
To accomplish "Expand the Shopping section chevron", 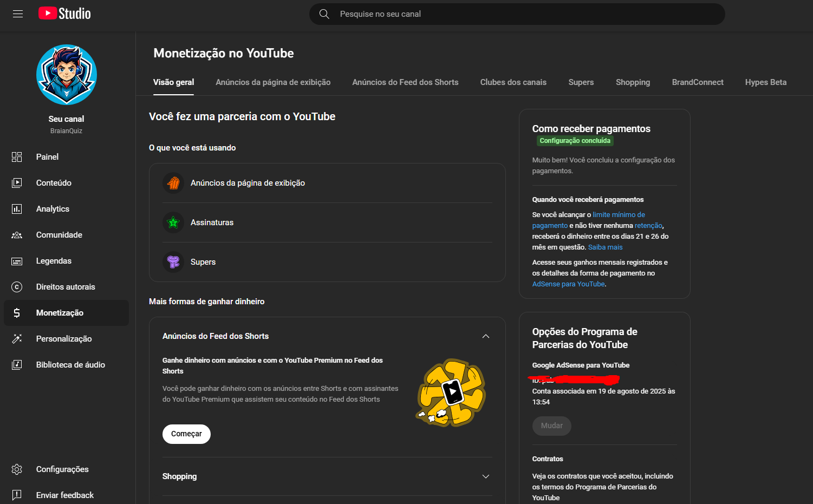I will (x=486, y=476).
